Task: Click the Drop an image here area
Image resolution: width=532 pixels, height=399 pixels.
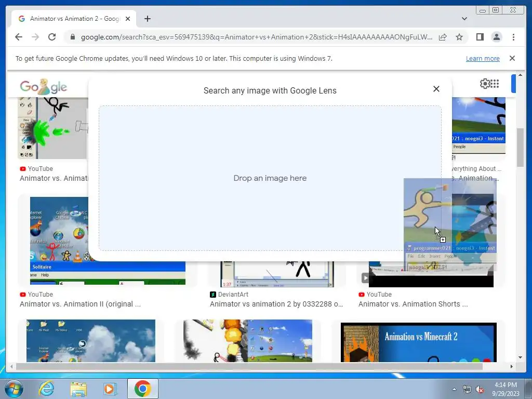Action: (x=270, y=178)
